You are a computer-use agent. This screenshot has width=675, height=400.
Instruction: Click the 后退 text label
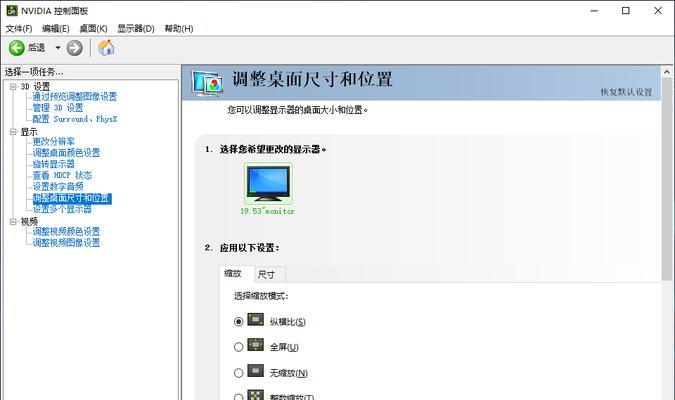pos(37,48)
